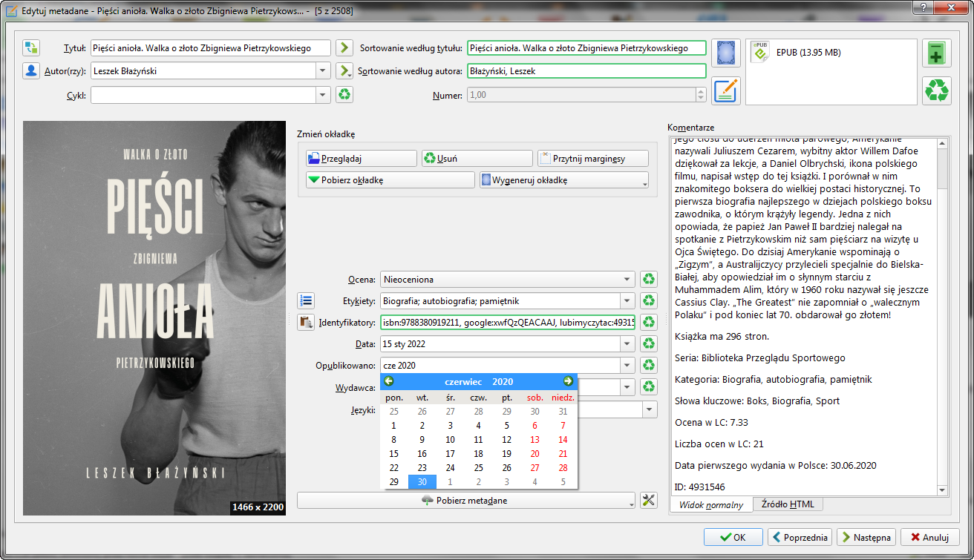Click the Komentarze vertical scrollbar

click(943, 317)
